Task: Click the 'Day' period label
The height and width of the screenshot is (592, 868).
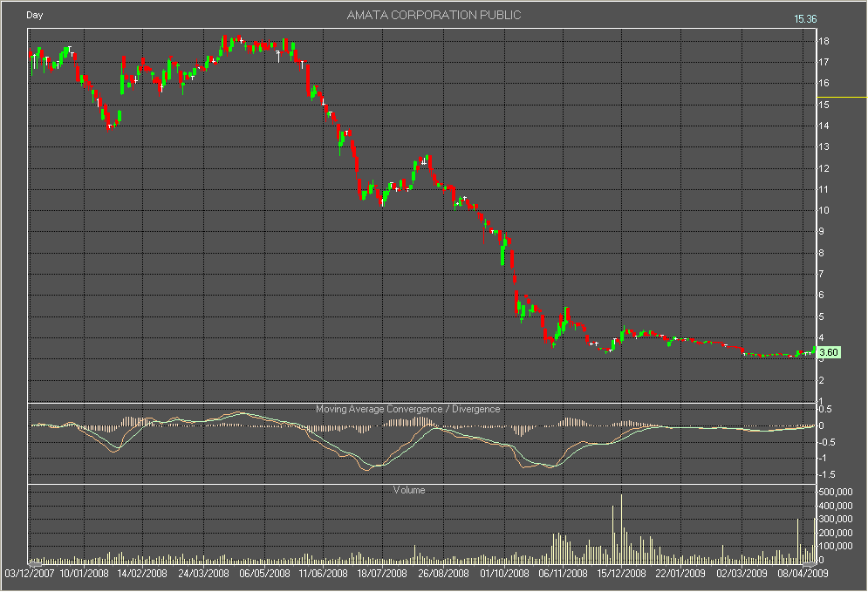Action: click(x=34, y=15)
